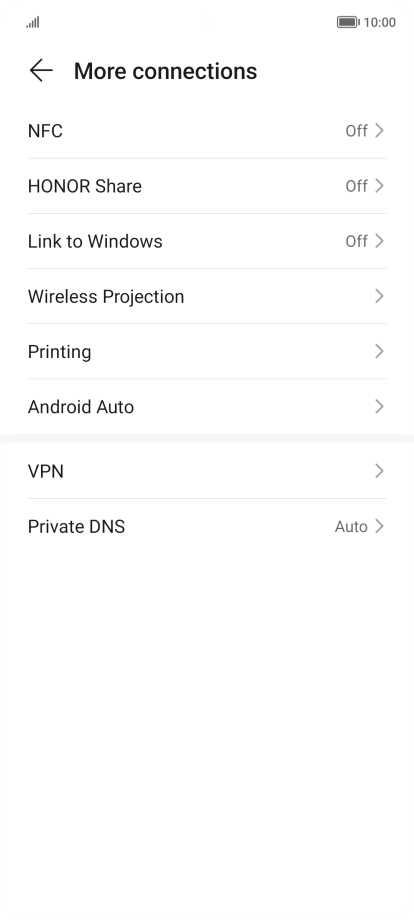The height and width of the screenshot is (920, 414).
Task: Tap the battery icon in status bar
Action: click(348, 22)
